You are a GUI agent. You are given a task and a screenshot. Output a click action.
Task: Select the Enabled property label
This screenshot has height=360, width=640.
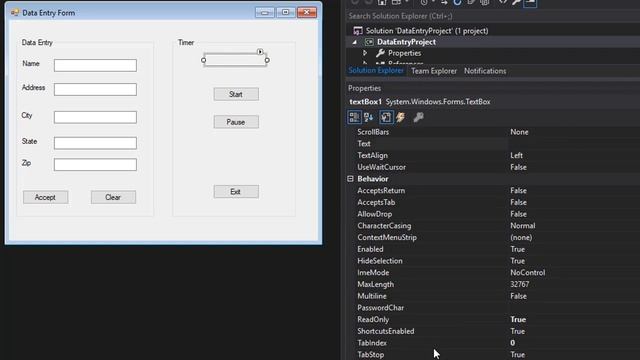(x=370, y=249)
